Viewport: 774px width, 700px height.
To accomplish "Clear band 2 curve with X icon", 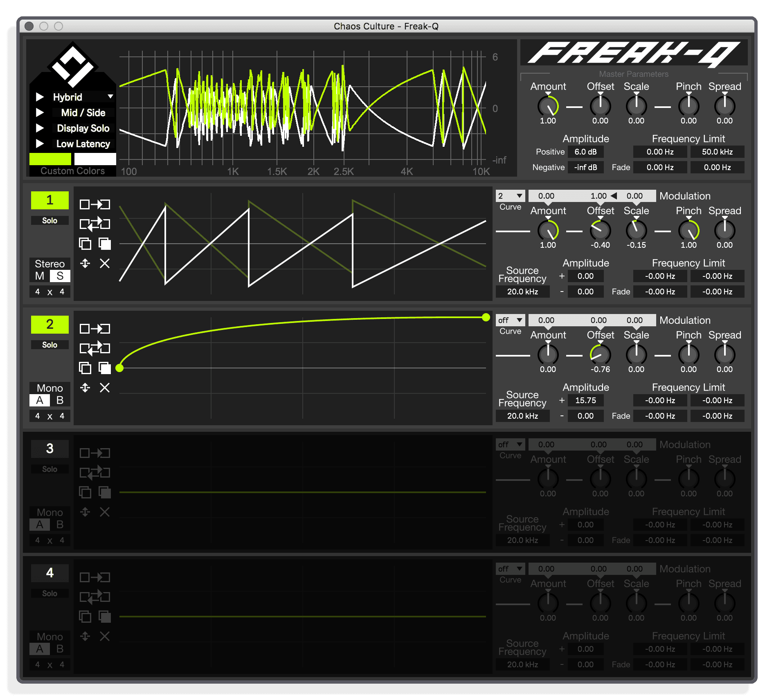I will click(105, 388).
